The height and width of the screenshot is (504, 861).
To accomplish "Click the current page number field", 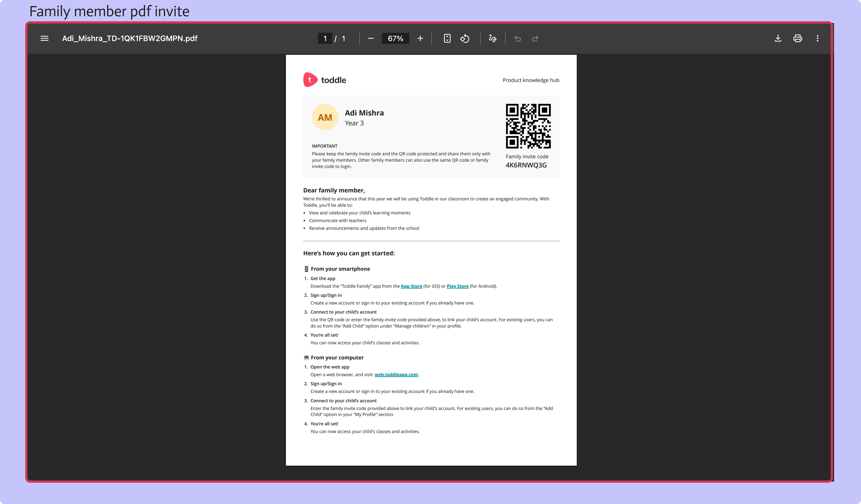I will pos(325,39).
